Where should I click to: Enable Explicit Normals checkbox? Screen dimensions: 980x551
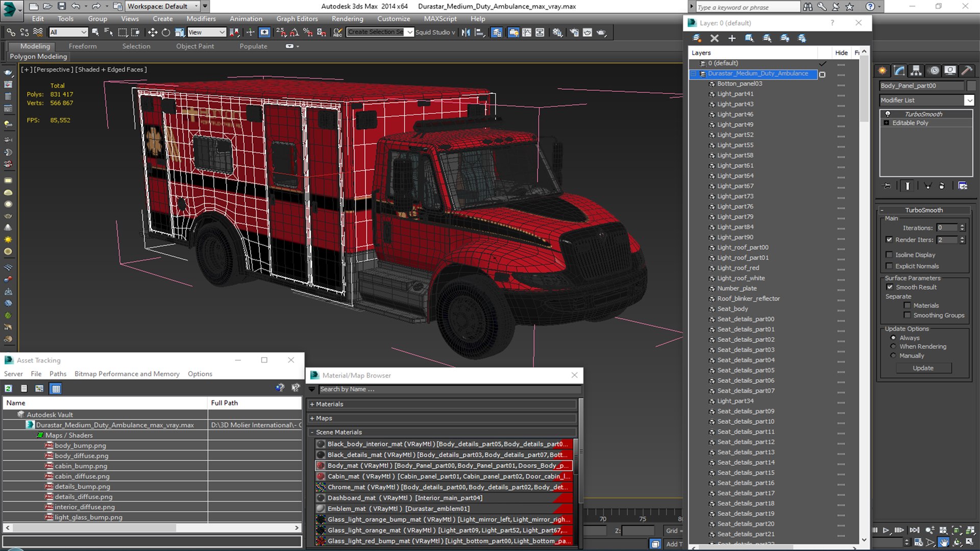pyautogui.click(x=889, y=266)
